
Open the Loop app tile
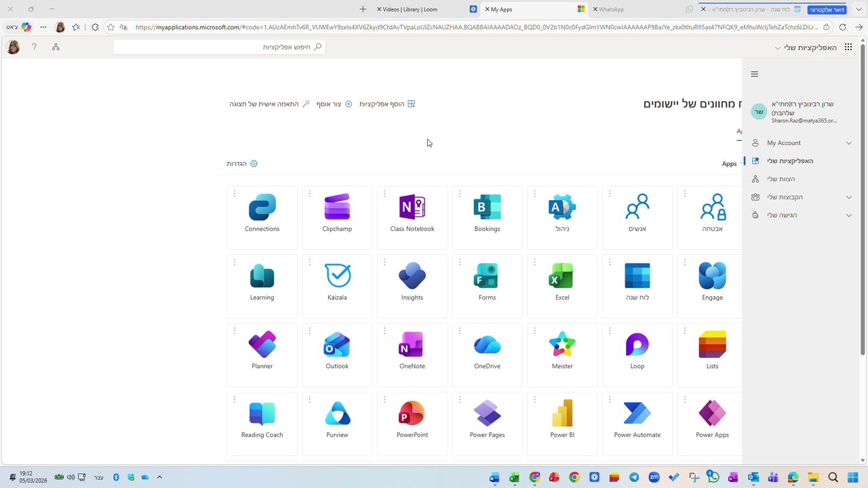pos(637,355)
